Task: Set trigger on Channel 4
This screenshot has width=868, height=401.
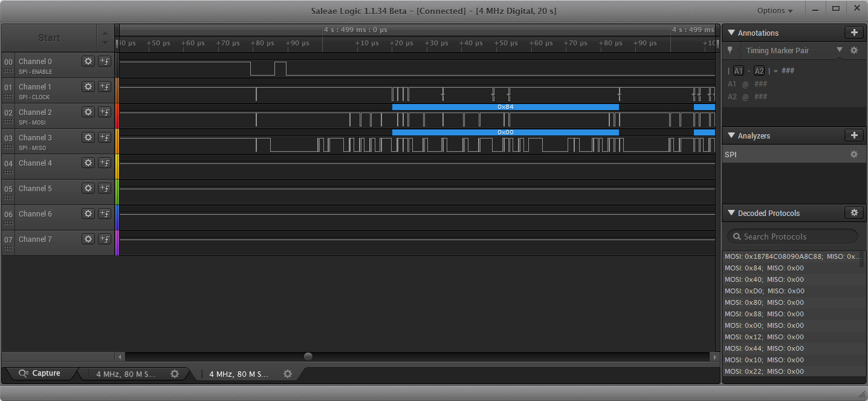Action: click(105, 163)
